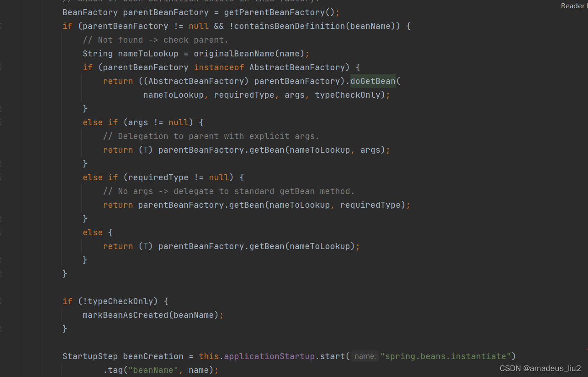Click the comment "// Not found -> check parent."
The height and width of the screenshot is (377, 588).
click(x=156, y=40)
